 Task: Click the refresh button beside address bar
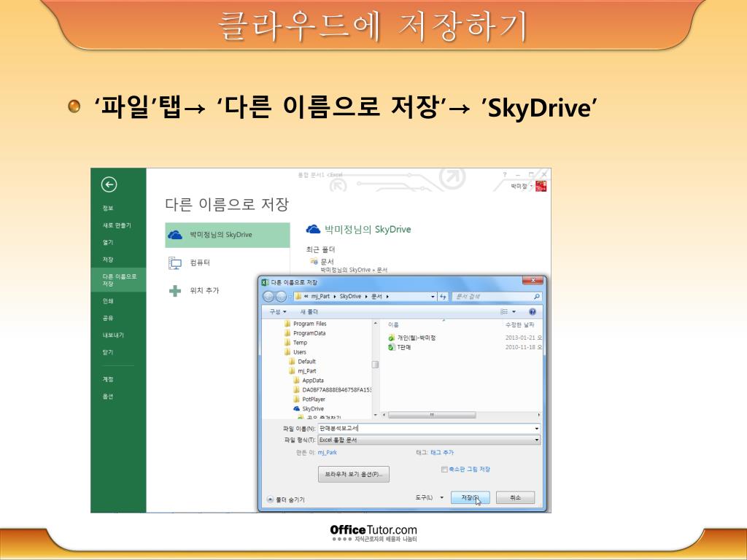[x=443, y=297]
